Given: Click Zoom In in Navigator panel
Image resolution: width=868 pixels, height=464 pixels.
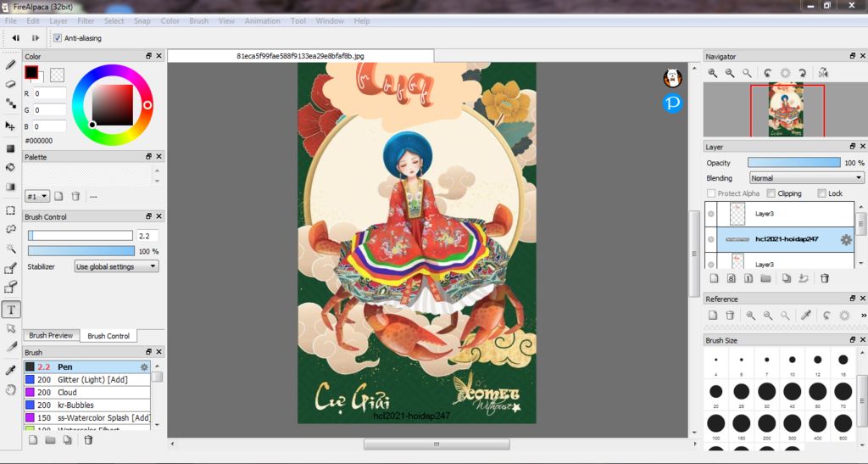Looking at the screenshot, I should click(712, 73).
